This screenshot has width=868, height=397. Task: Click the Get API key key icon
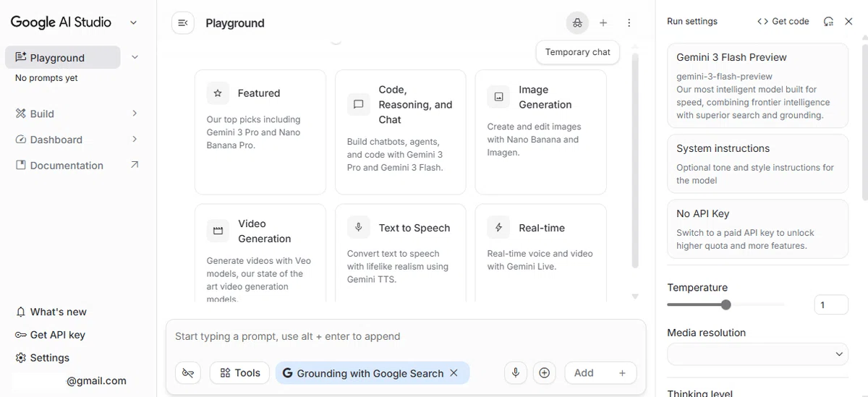click(21, 335)
